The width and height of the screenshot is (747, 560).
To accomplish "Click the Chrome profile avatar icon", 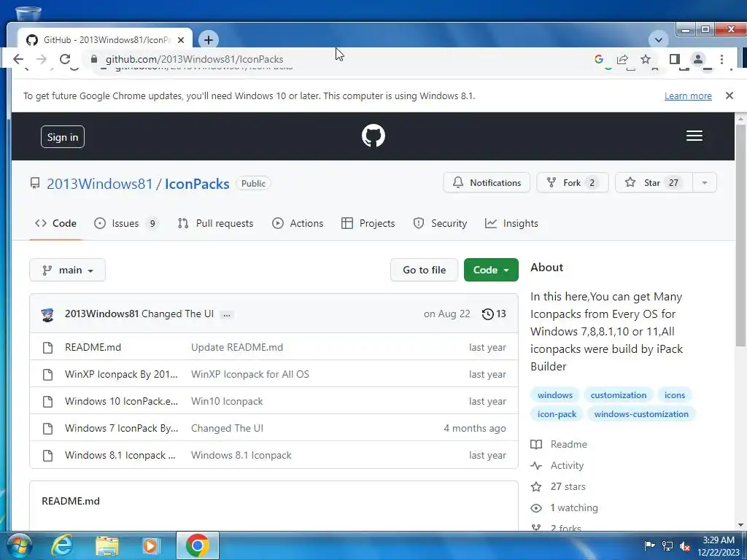I will pos(698,59).
